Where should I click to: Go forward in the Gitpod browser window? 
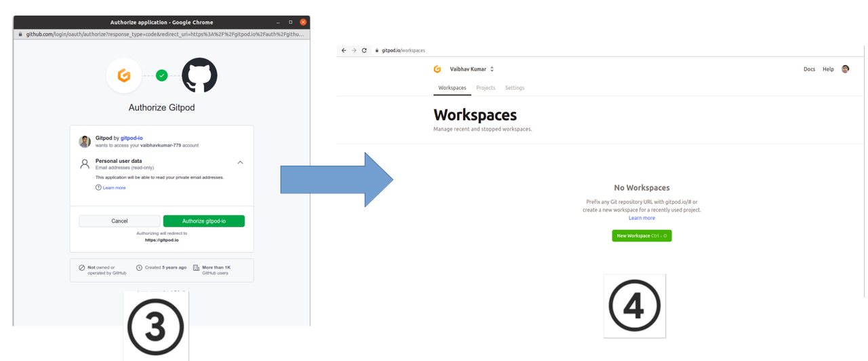(354, 50)
